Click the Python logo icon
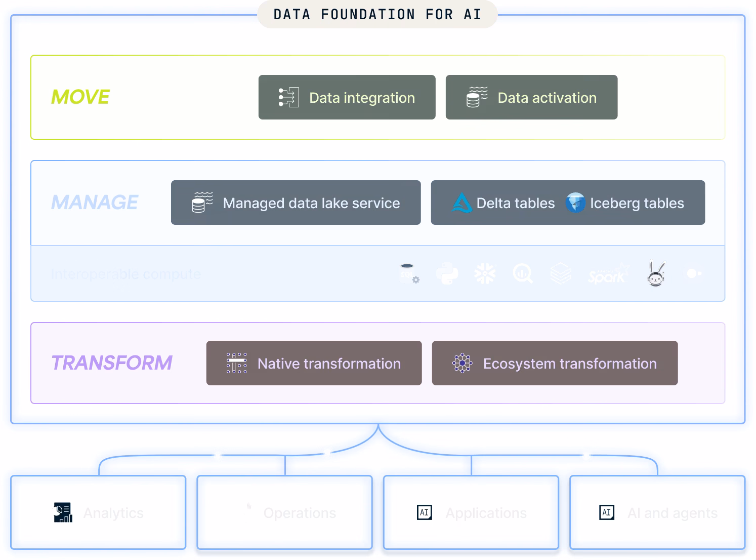Image resolution: width=756 pixels, height=560 pixels. pyautogui.click(x=447, y=274)
